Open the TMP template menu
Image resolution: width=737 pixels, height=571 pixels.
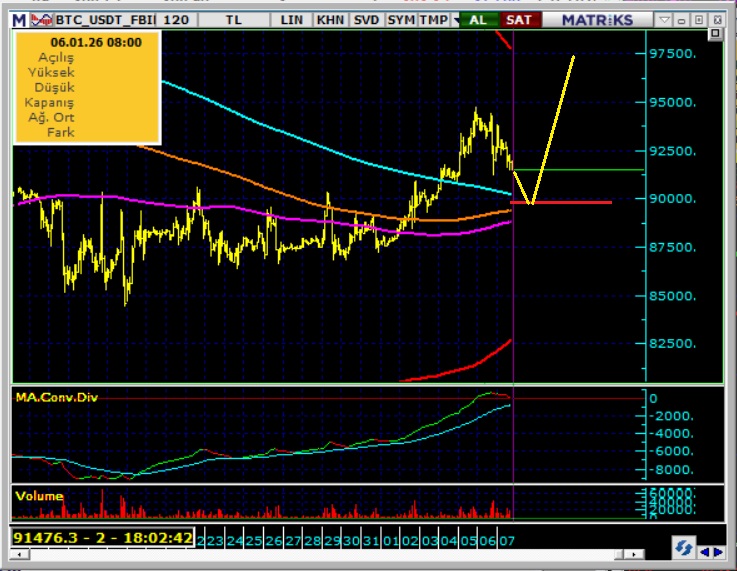click(434, 19)
